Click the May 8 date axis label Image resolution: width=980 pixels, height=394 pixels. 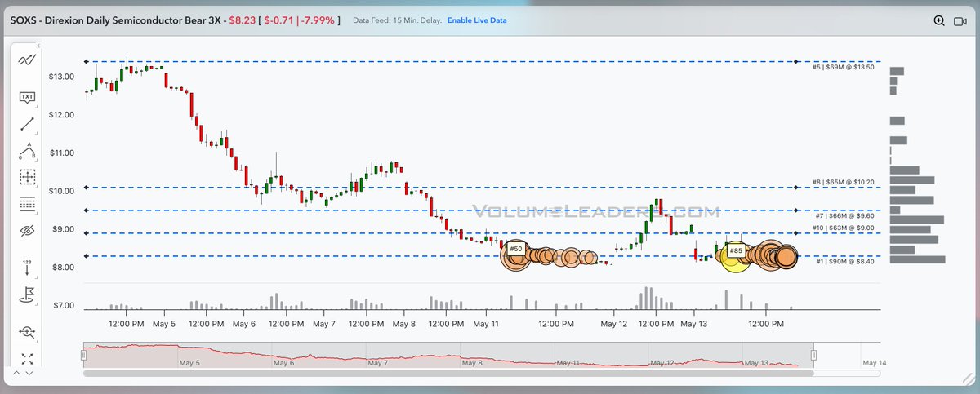[403, 324]
